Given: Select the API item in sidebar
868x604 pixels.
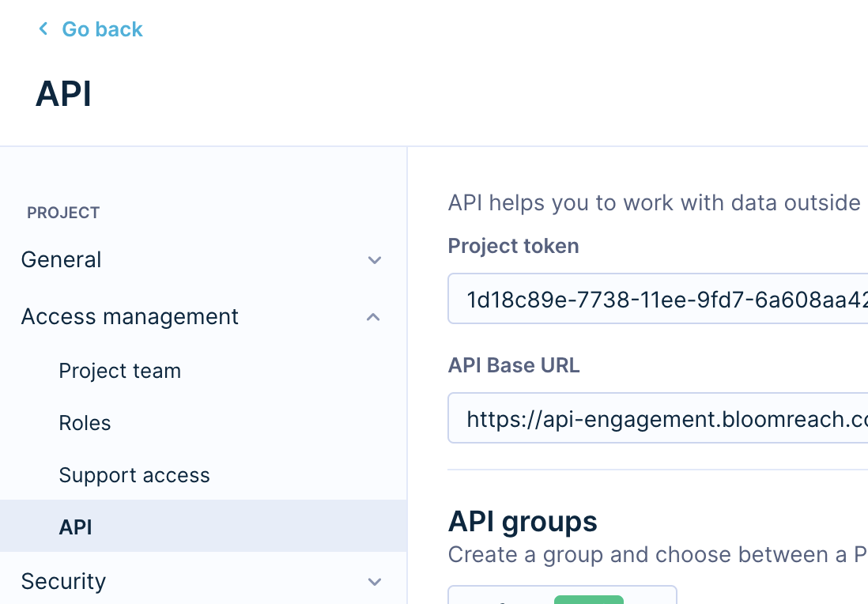Looking at the screenshot, I should (76, 527).
